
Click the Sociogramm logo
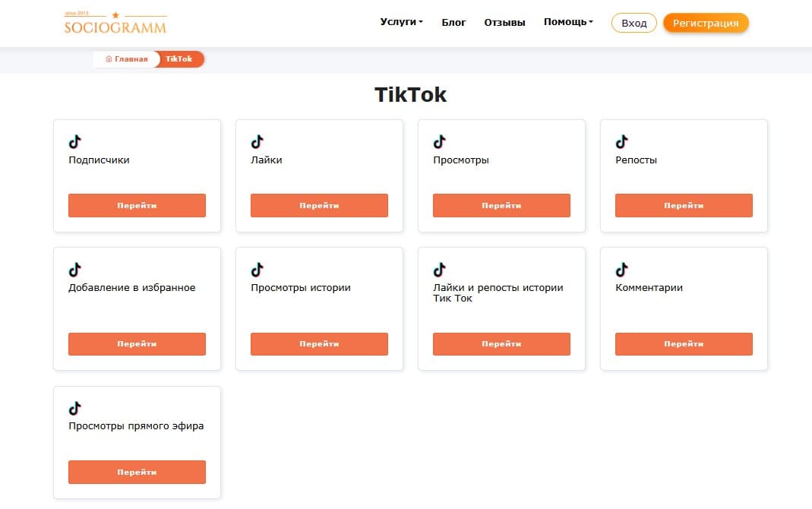[x=115, y=24]
